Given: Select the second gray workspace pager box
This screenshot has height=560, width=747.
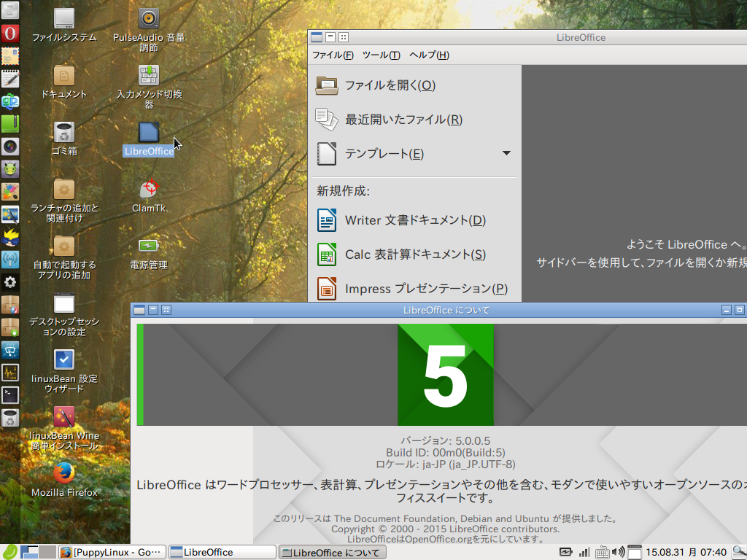Looking at the screenshot, I should click(47, 552).
